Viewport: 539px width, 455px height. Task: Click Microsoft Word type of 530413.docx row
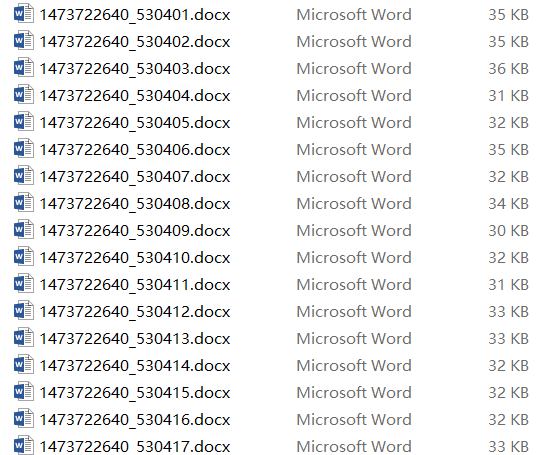click(x=354, y=339)
